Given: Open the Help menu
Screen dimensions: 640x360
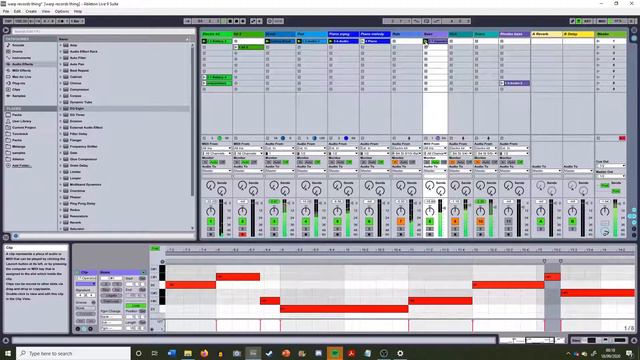Looking at the screenshot, I should 78,11.
